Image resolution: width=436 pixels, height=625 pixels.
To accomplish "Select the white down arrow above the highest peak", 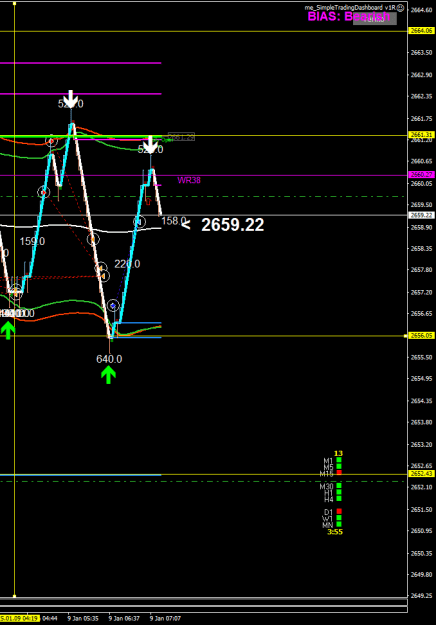I will (71, 99).
